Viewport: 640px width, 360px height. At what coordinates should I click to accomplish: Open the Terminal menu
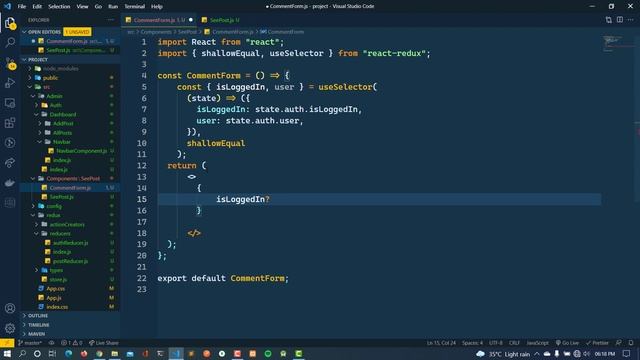coord(135,7)
